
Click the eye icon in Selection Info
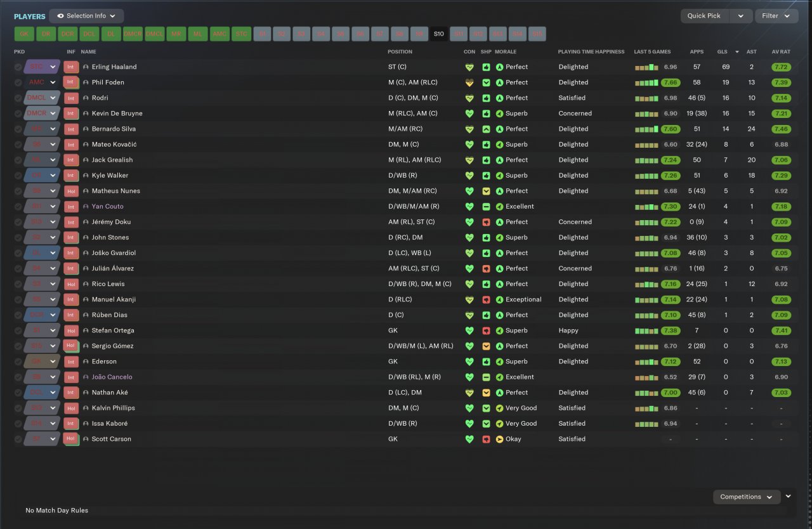tap(61, 16)
